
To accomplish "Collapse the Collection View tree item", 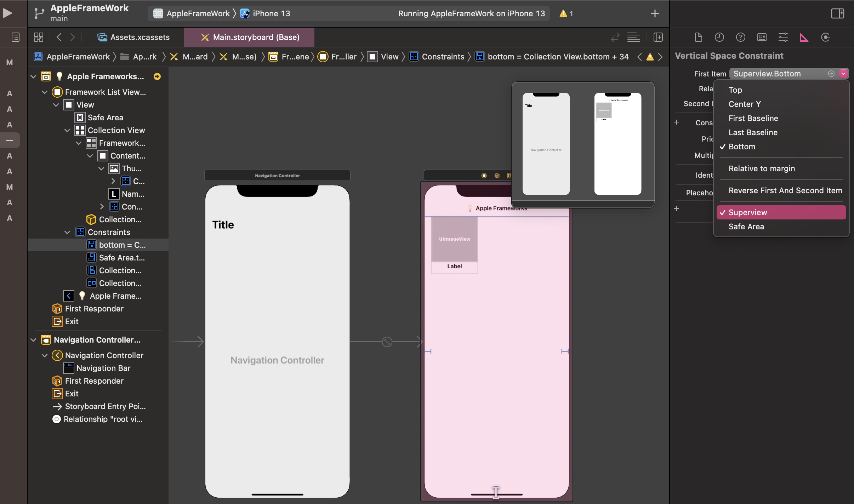I will (67, 130).
